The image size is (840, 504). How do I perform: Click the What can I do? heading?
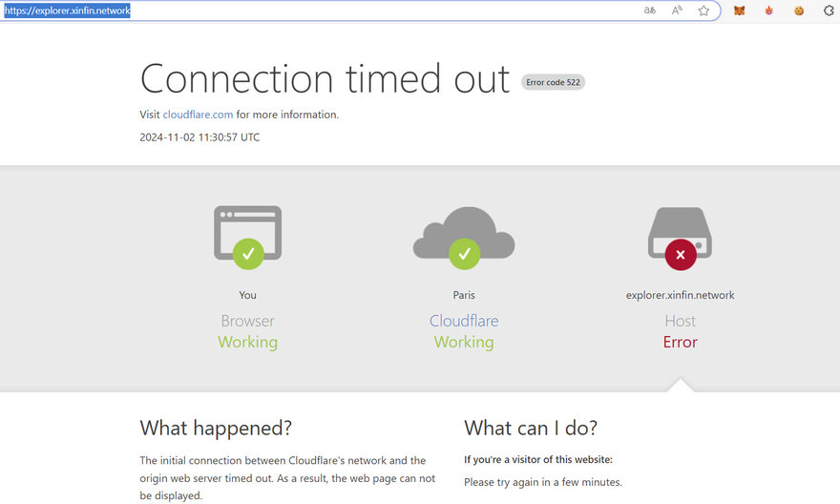coord(531,428)
